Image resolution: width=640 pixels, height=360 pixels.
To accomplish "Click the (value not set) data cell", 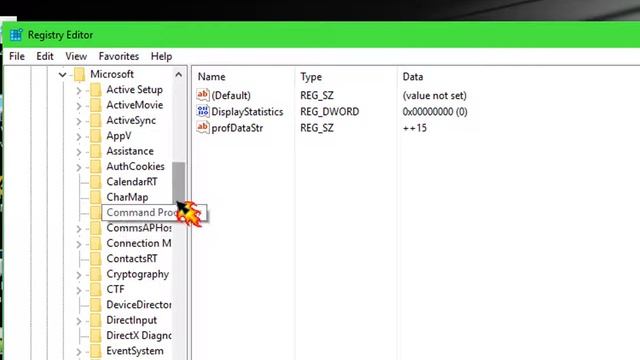I will [x=434, y=96].
